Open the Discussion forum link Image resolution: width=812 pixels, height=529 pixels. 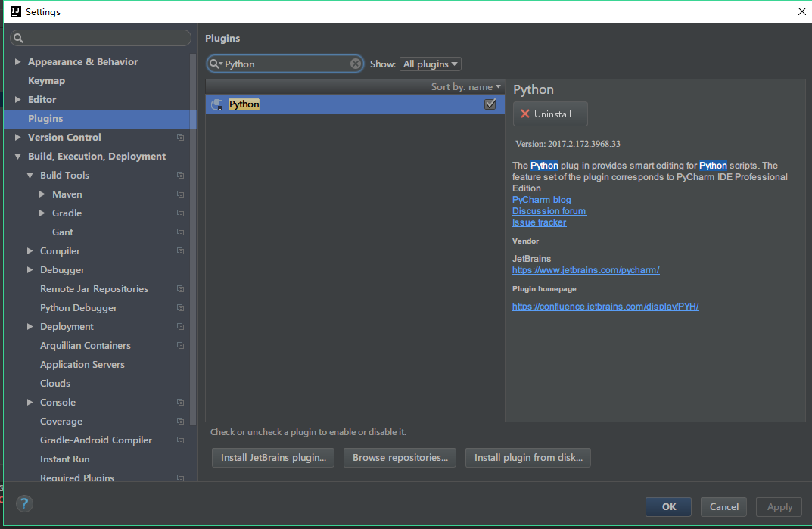549,211
